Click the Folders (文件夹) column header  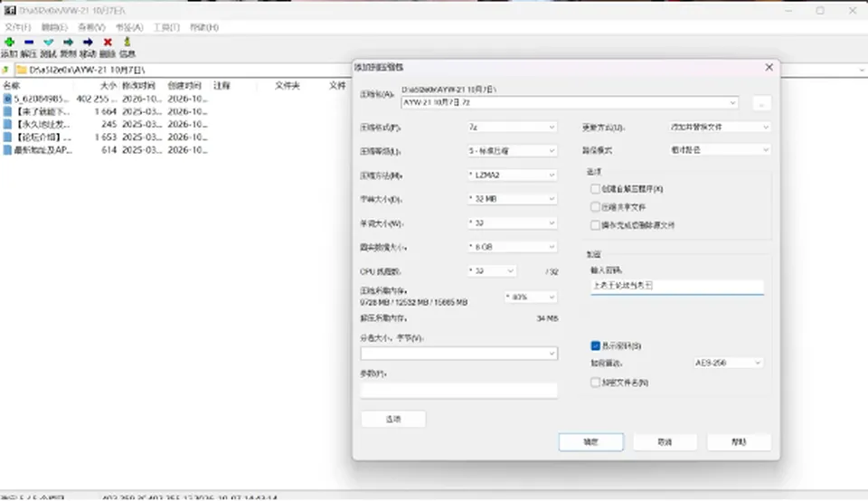pyautogui.click(x=288, y=85)
